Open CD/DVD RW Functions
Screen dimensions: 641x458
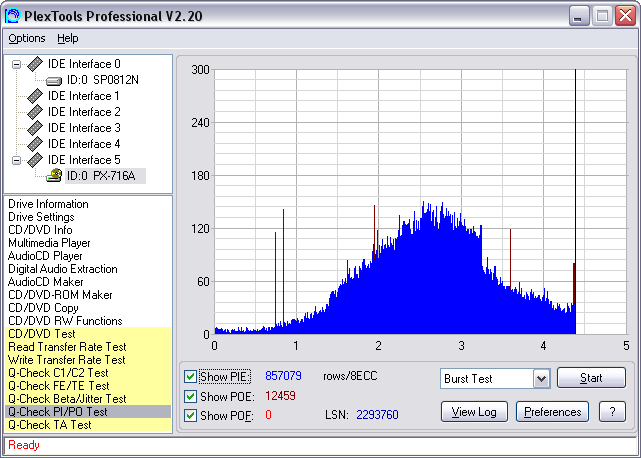tap(65, 321)
